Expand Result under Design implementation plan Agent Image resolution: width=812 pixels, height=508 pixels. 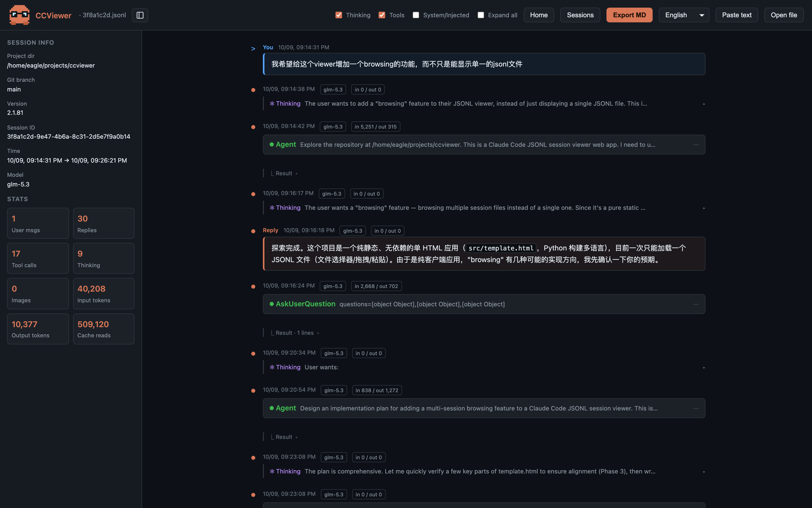pos(284,437)
